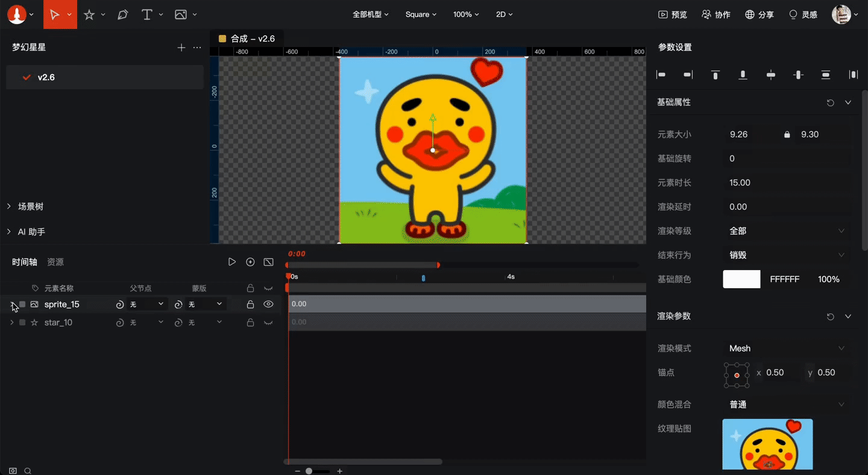Align element to the left edge
This screenshot has height=475, width=868.
[x=661, y=75]
